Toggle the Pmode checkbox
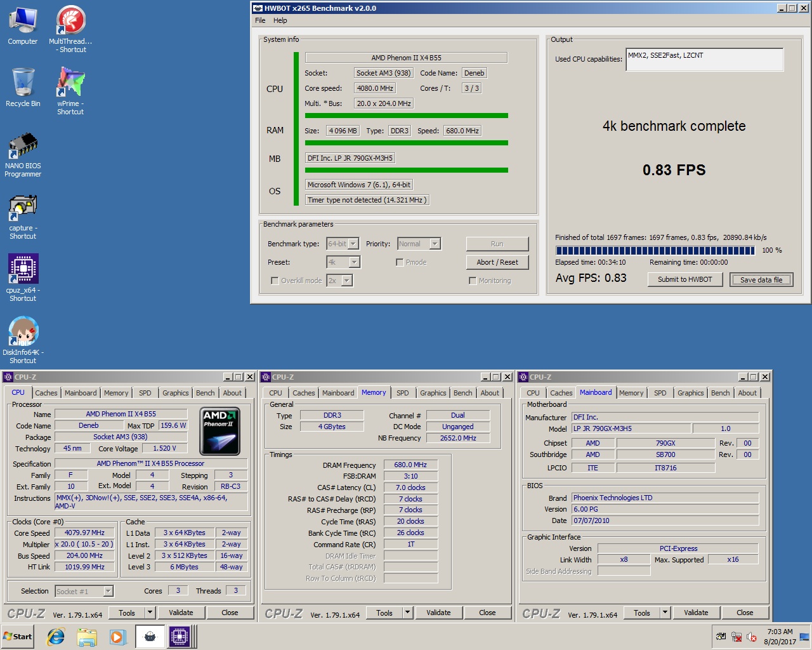The height and width of the screenshot is (650, 812). [400, 262]
